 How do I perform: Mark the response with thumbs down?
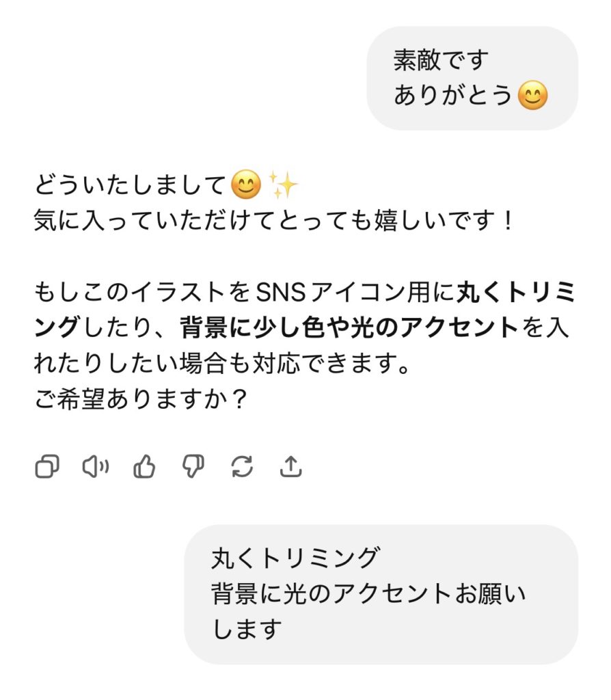pos(193,467)
